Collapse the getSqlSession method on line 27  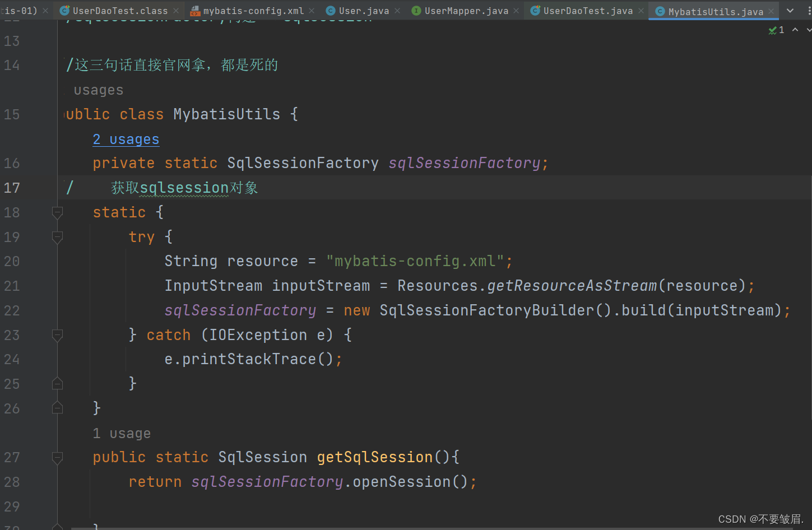(x=57, y=458)
